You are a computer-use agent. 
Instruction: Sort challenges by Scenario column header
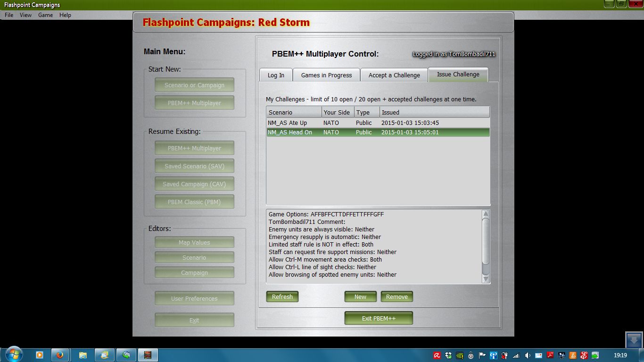click(x=294, y=112)
